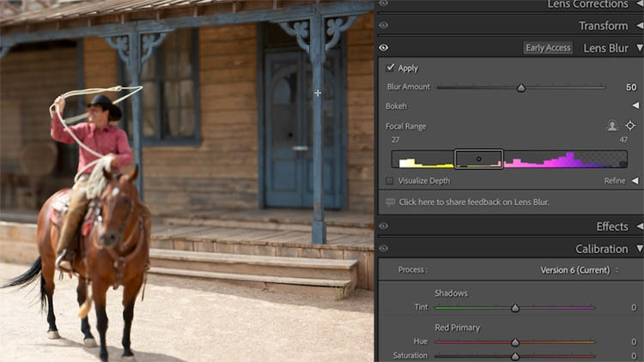Click the Blur Amount value 50

(x=631, y=87)
